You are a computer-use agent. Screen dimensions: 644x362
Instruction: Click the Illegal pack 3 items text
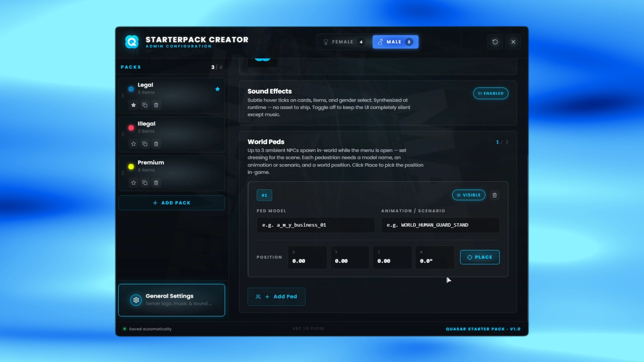pos(146,131)
